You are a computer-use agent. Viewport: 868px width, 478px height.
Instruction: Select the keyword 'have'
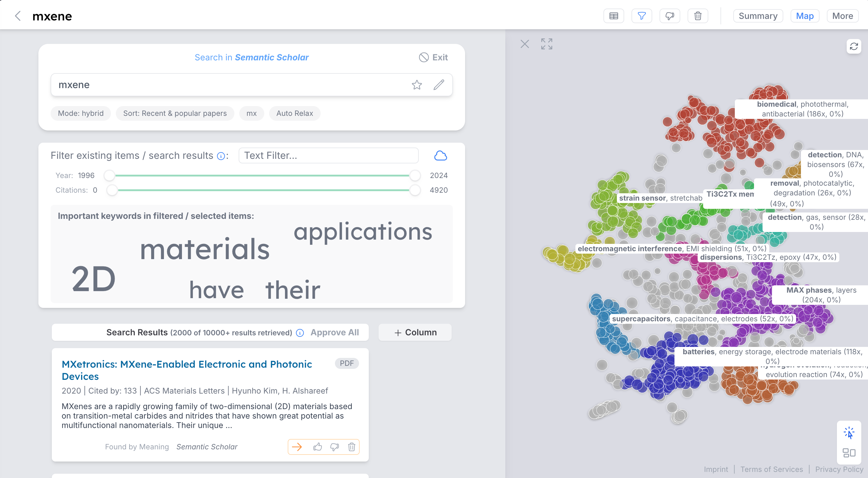pyautogui.click(x=217, y=290)
